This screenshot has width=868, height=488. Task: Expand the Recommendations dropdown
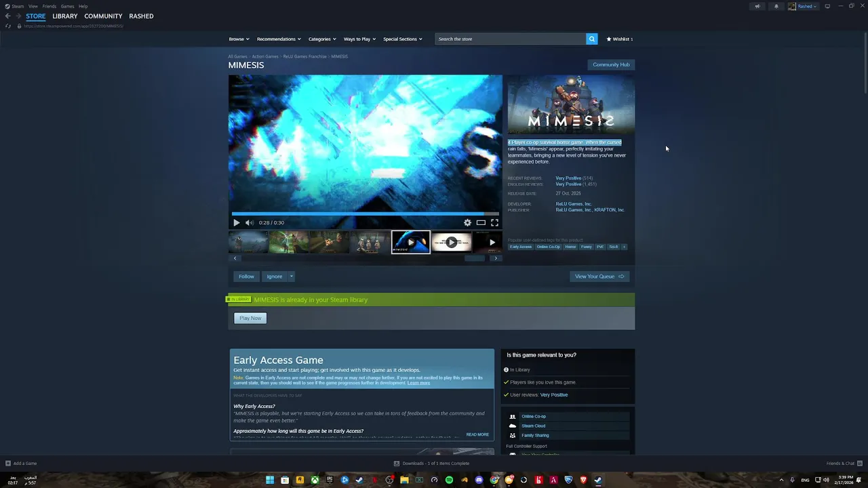tap(279, 39)
